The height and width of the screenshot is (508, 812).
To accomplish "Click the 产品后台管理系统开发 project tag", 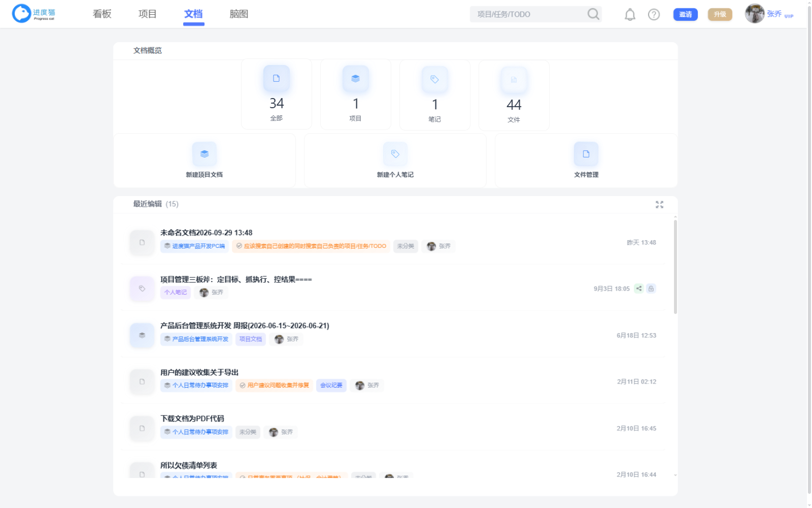I will coord(196,339).
